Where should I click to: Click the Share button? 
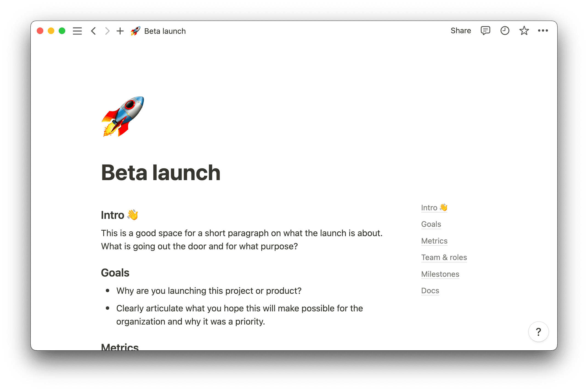[x=460, y=30]
